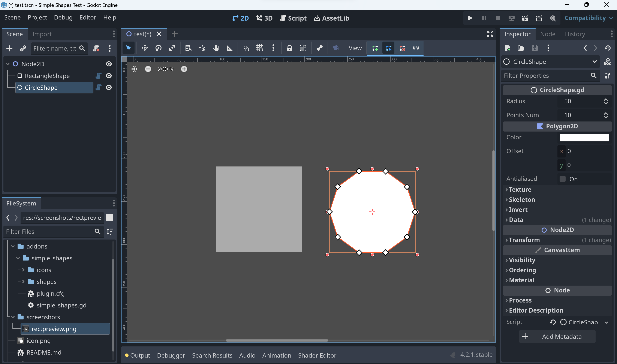Click the Create Points polygon tool
Image resolution: width=617 pixels, height=364 pixels.
[375, 48]
